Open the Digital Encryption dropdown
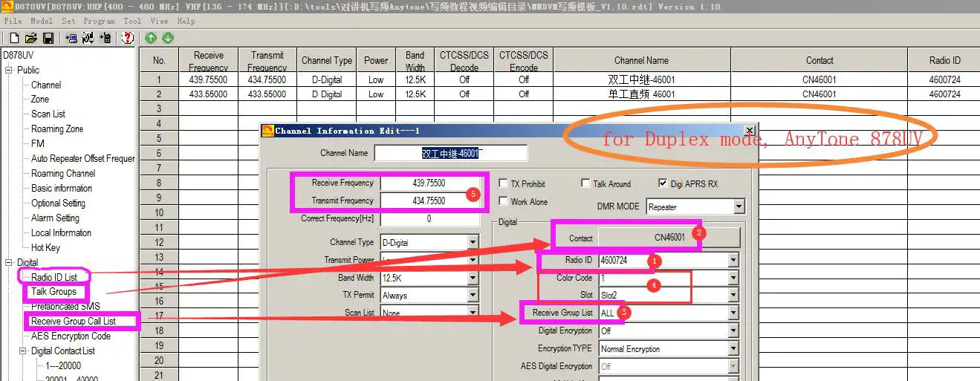Screen dimensions: 980x381 click(x=733, y=331)
